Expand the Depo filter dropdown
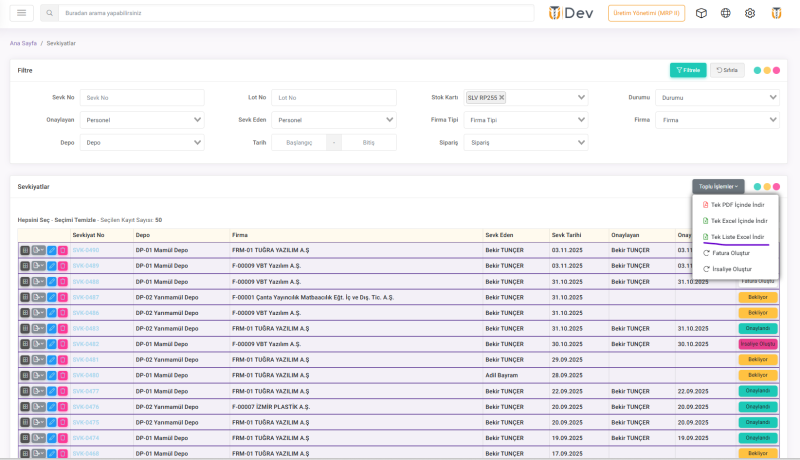The width and height of the screenshot is (800, 460). [142, 143]
